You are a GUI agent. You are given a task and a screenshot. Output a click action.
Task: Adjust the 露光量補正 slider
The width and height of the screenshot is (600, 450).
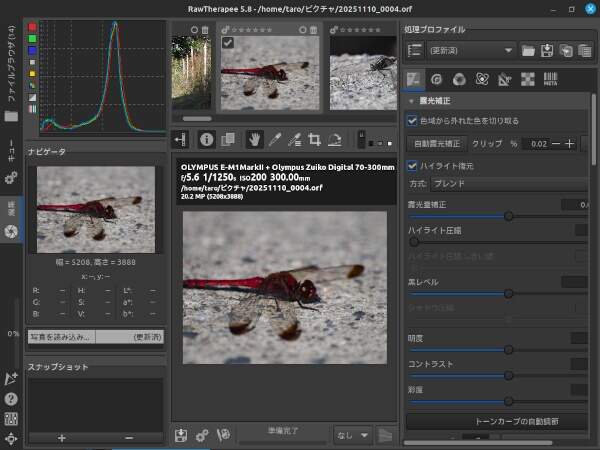pos(509,215)
